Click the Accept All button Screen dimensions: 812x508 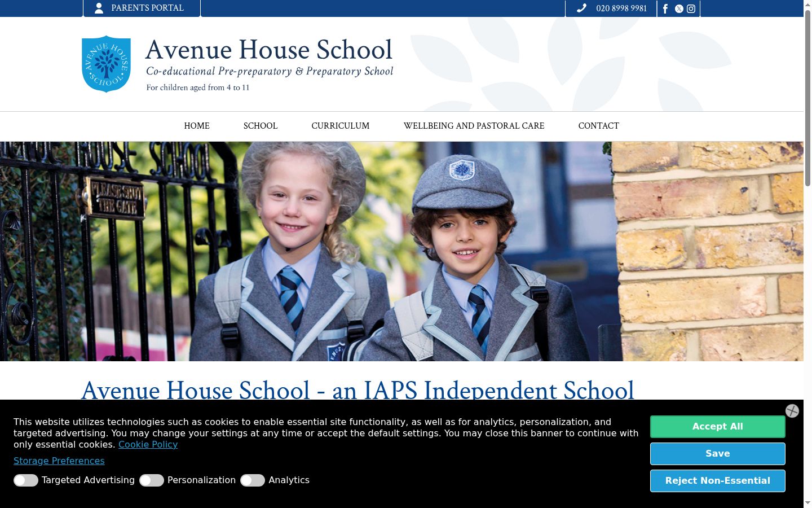(718, 427)
